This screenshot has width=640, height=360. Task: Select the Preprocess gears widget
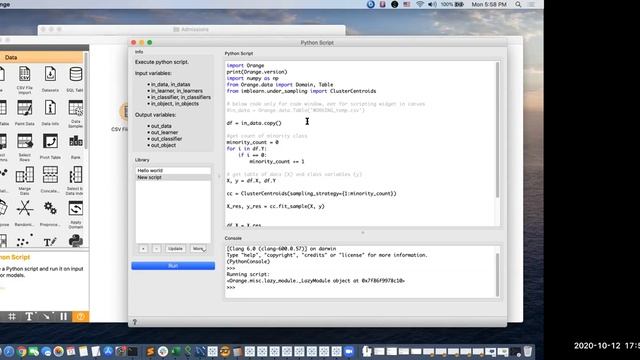[50, 213]
